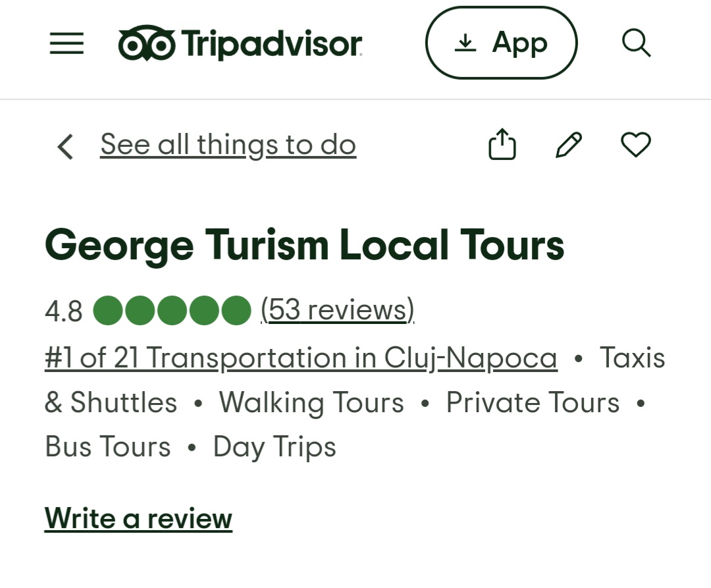The width and height of the screenshot is (711, 588).
Task: Open the 53 reviews link
Action: [x=338, y=309]
